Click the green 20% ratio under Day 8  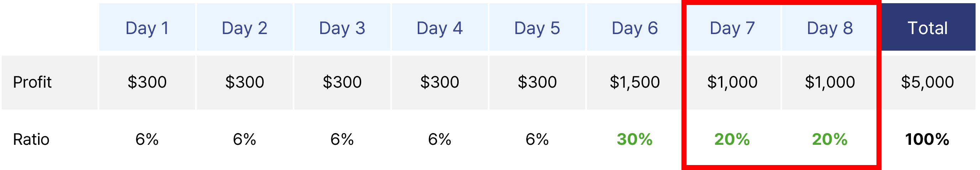coord(830,139)
